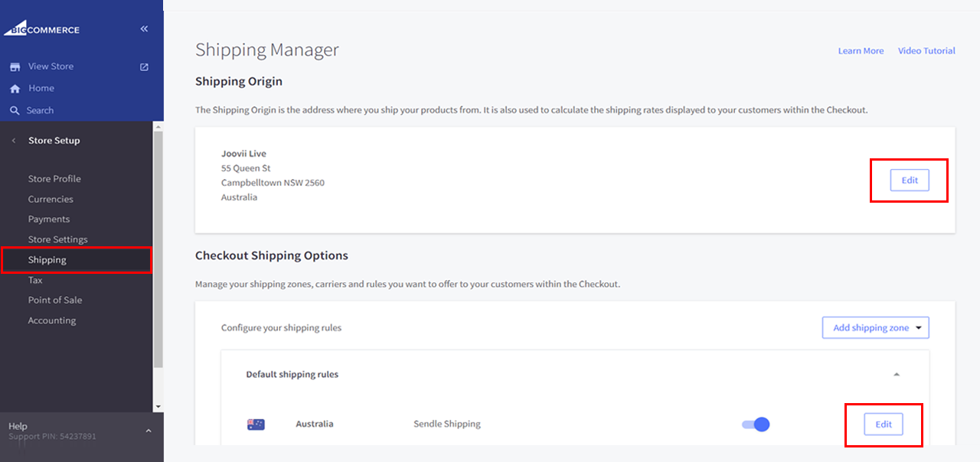Screen dimensions: 980x462
Task: Select Shipping in the Store Setup menu
Action: tap(47, 259)
